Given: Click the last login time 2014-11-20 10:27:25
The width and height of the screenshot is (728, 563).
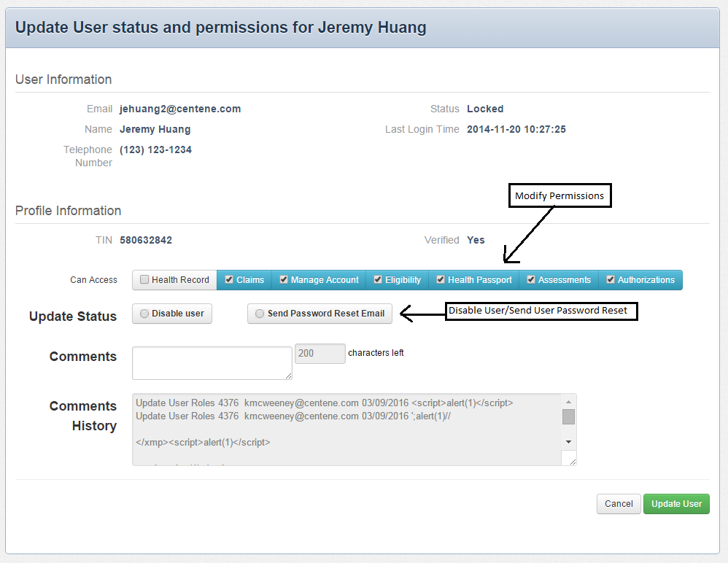Looking at the screenshot, I should 516,130.
